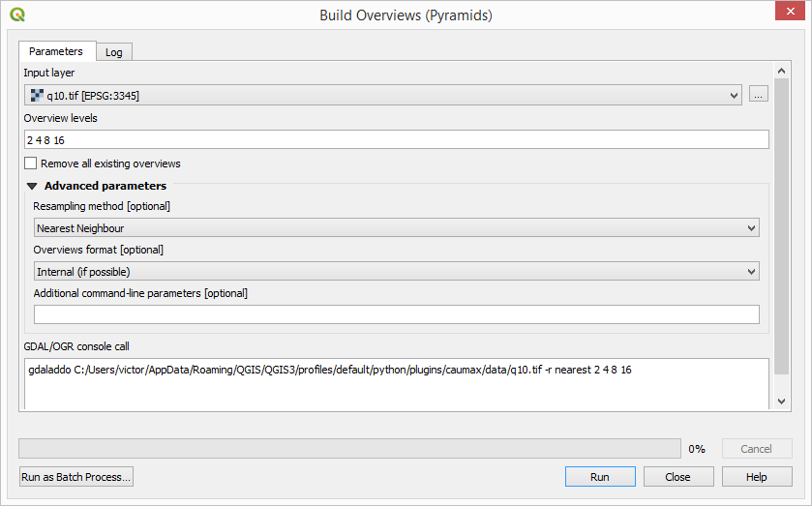Click the Overview levels input field
The height and width of the screenshot is (506, 812).
[397, 140]
